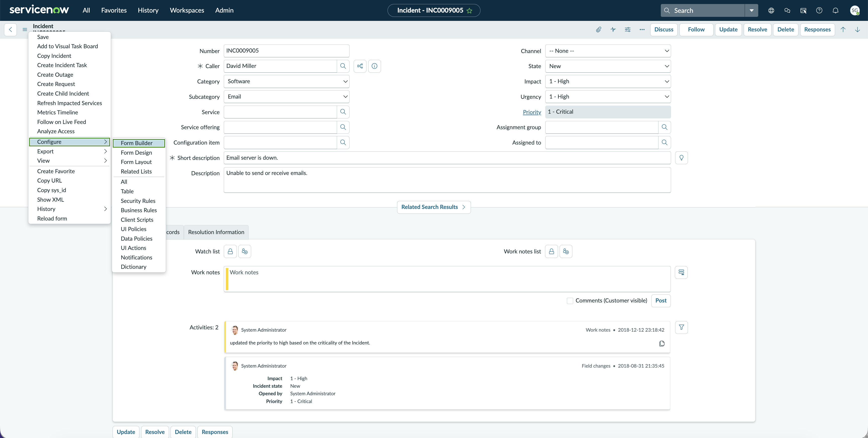Add me to Work notes list
Screen dimensions: 868x438
[x=566, y=251]
